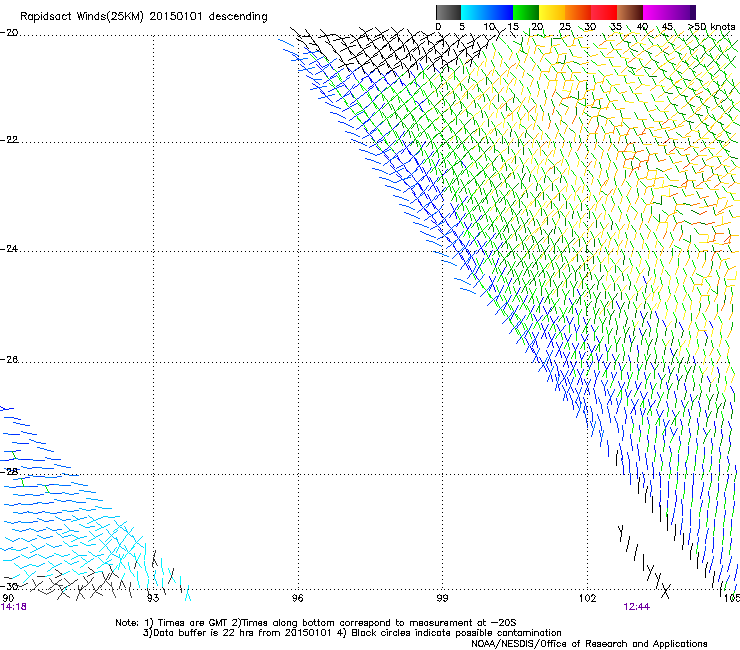Screen dimensions: 740x650
Task: Click the '93' longitude axis label
Action: point(153,598)
